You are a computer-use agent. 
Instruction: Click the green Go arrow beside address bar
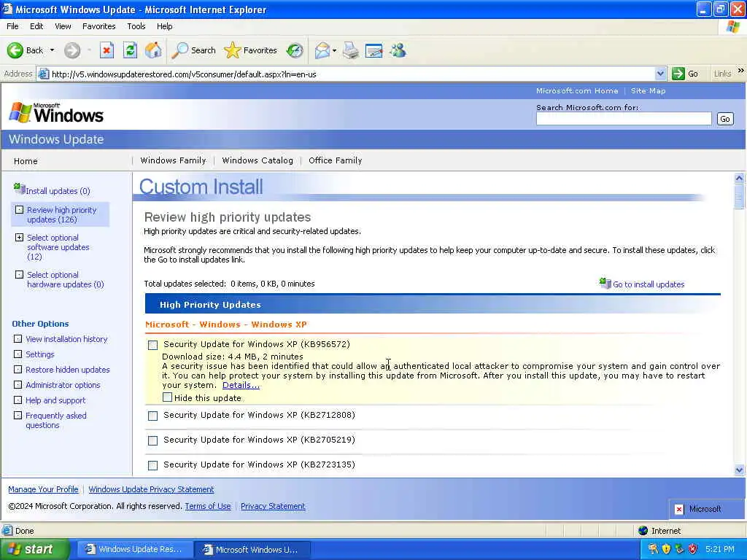pyautogui.click(x=678, y=74)
